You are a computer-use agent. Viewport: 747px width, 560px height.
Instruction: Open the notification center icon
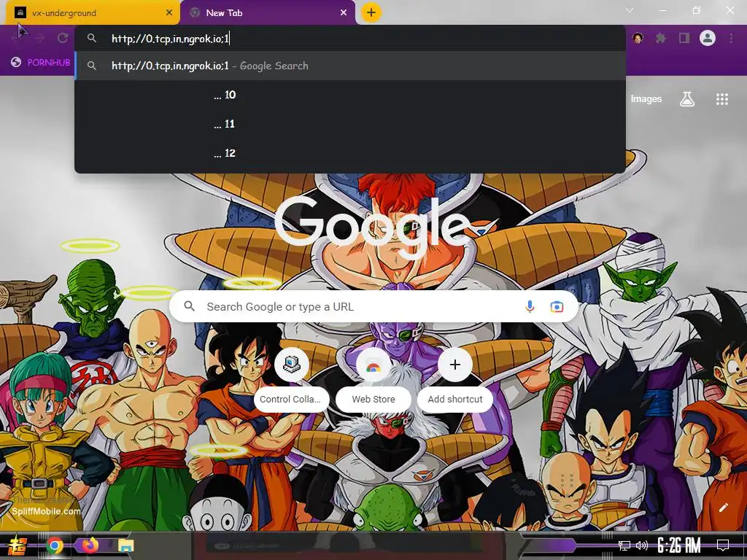[x=723, y=545]
